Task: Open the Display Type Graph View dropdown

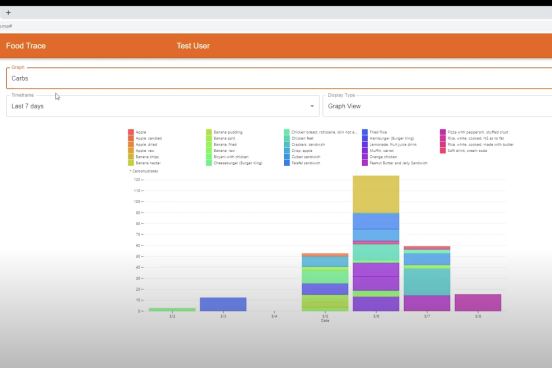Action: tap(437, 106)
